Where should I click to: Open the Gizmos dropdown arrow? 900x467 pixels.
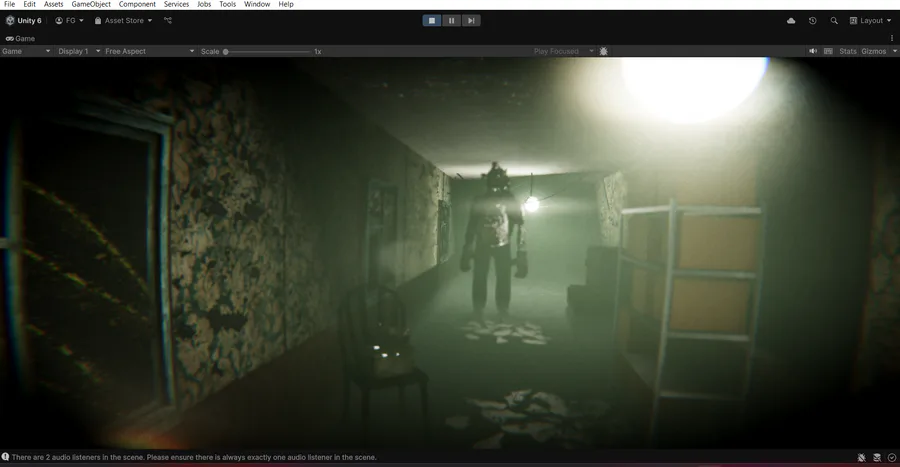click(x=894, y=51)
